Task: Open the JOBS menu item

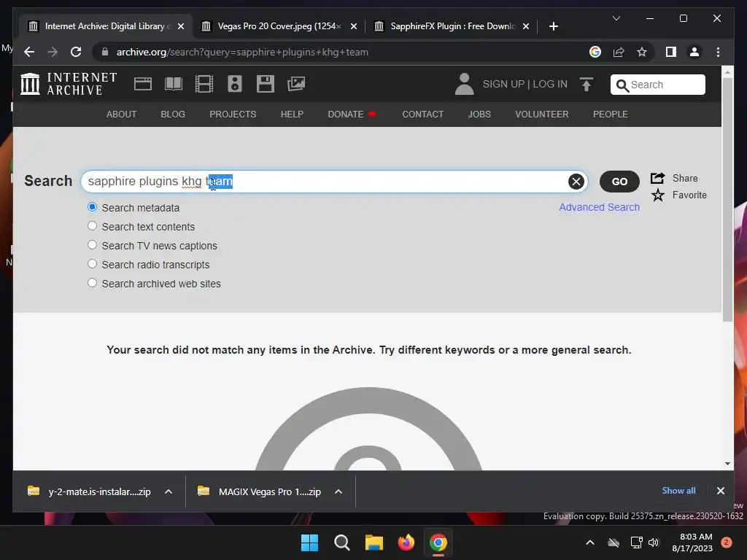Action: pos(479,114)
